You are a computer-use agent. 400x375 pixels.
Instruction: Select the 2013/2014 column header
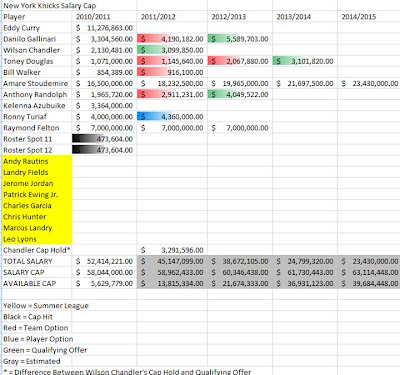point(305,17)
